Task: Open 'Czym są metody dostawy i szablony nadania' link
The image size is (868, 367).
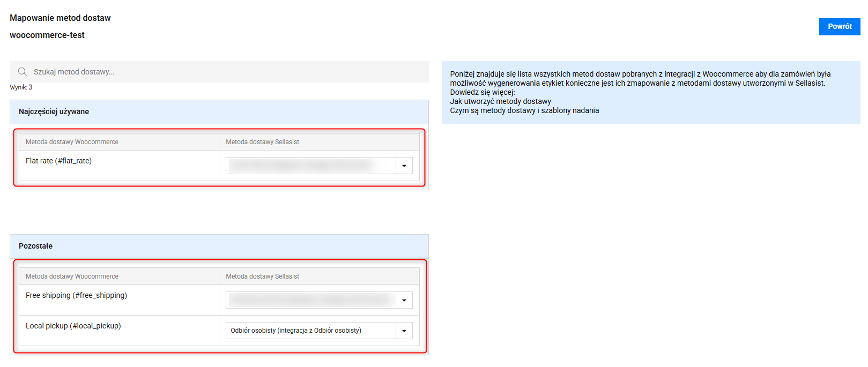Action: (524, 110)
